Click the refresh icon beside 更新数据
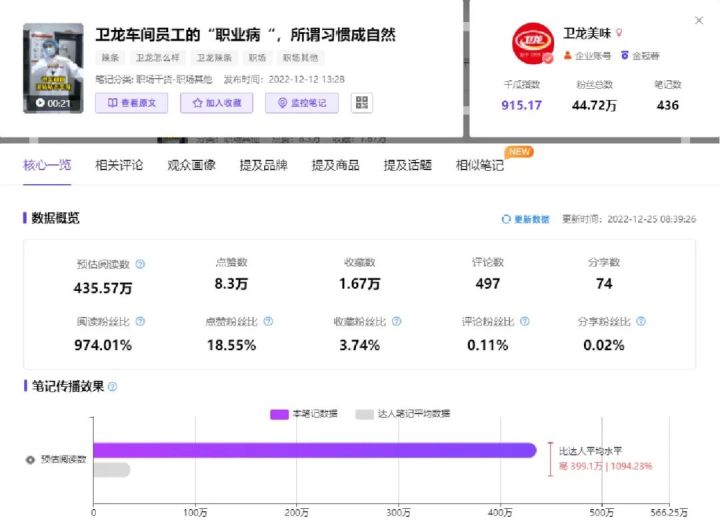The height and width of the screenshot is (531, 720). [x=506, y=219]
